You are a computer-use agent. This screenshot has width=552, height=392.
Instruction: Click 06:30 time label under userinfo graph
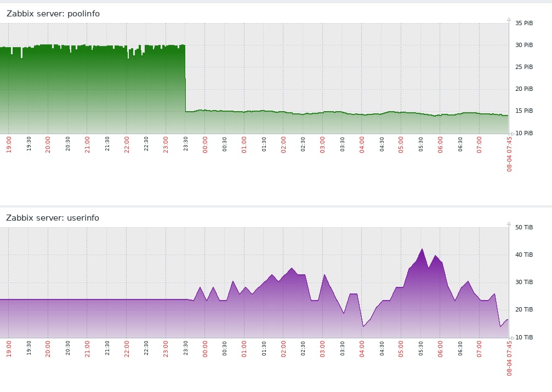point(460,348)
